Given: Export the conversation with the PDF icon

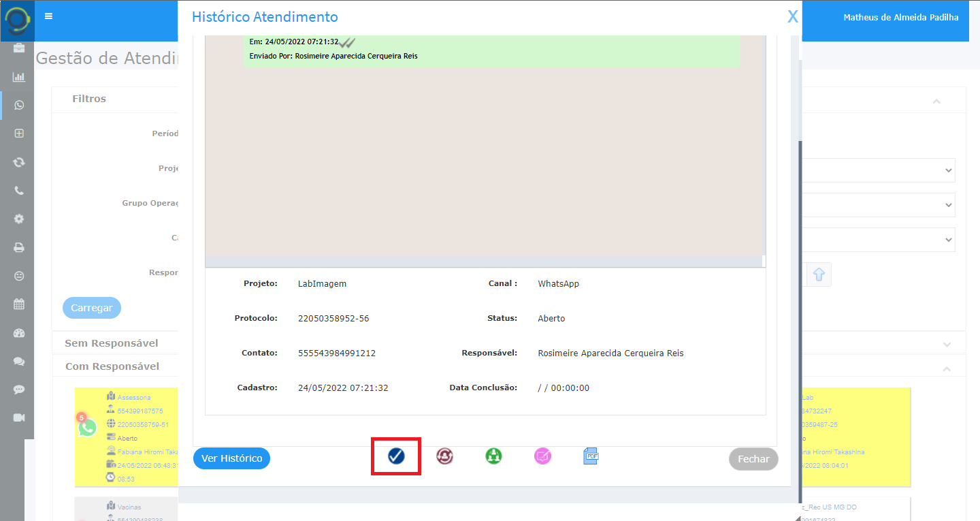Looking at the screenshot, I should coord(591,456).
